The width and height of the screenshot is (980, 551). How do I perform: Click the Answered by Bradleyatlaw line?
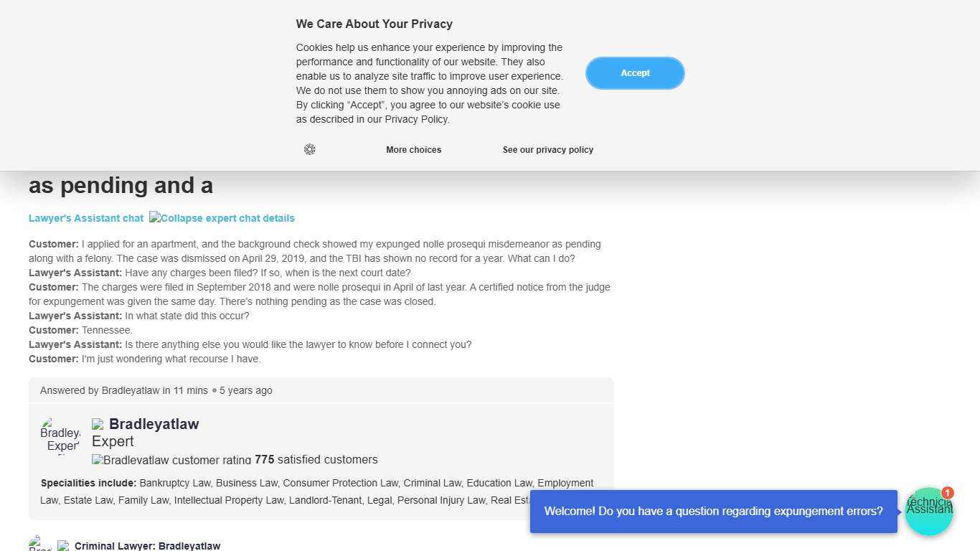pyautogui.click(x=156, y=390)
